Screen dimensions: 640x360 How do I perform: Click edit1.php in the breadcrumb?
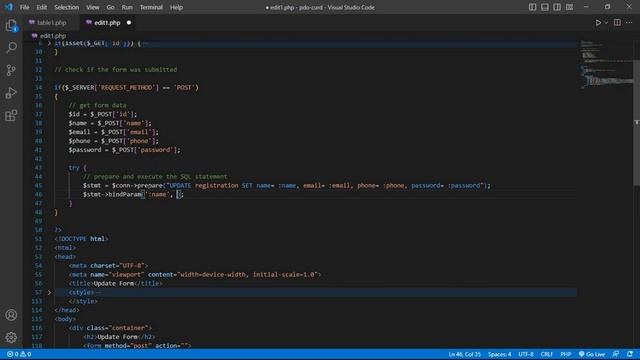pyautogui.click(x=52, y=36)
